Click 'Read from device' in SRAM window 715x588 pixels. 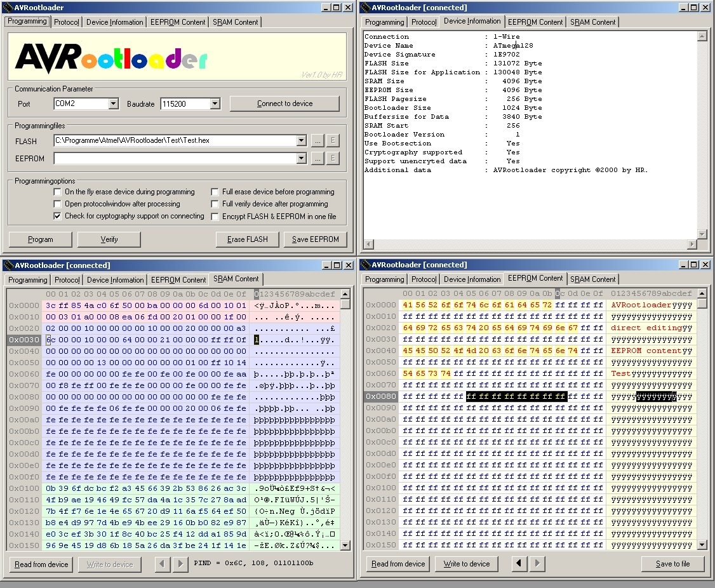(41, 565)
